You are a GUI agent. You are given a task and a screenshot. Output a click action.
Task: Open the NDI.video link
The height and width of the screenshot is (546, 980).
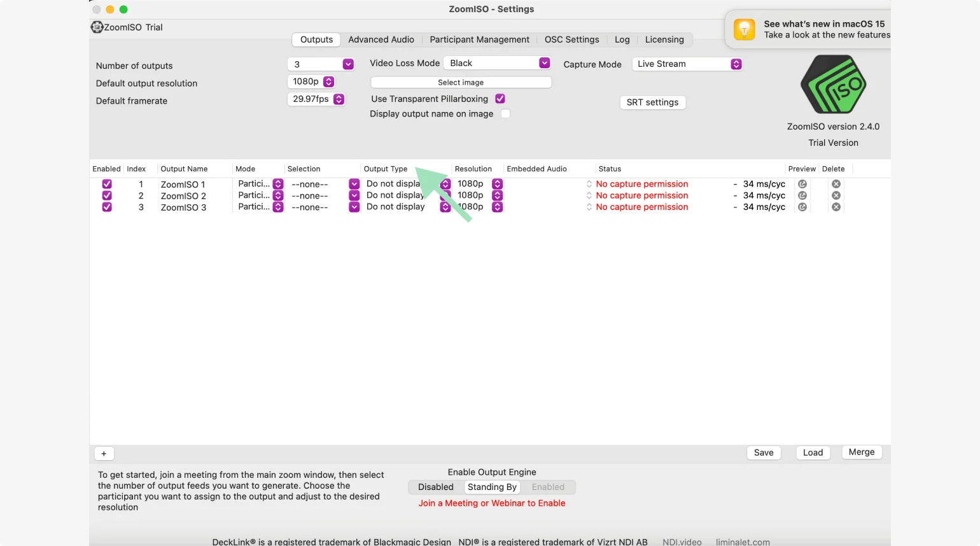[682, 542]
